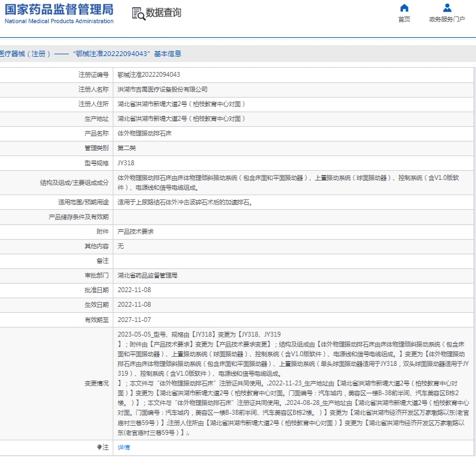This screenshot has height=458, width=476.
Task: Click the 其他内容 value 无
Action: [x=121, y=246]
